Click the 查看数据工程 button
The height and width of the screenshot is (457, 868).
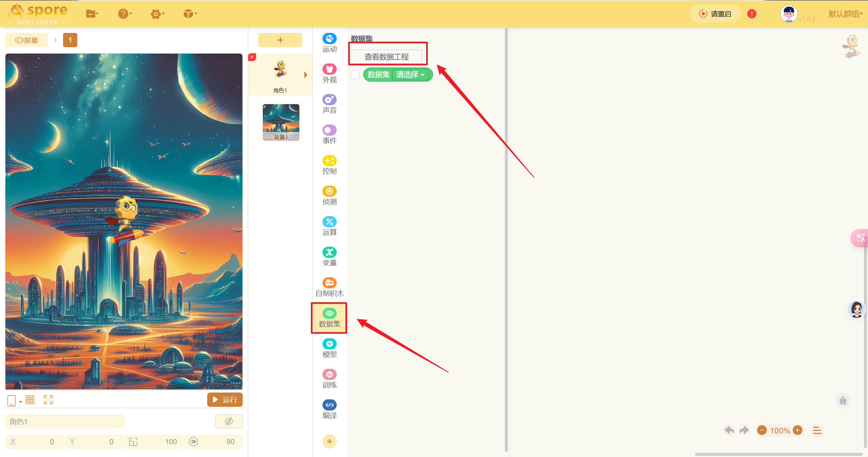coord(386,57)
